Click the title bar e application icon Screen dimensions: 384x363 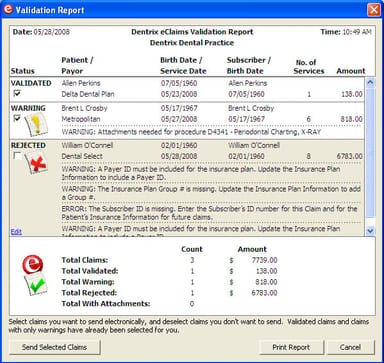[8, 9]
